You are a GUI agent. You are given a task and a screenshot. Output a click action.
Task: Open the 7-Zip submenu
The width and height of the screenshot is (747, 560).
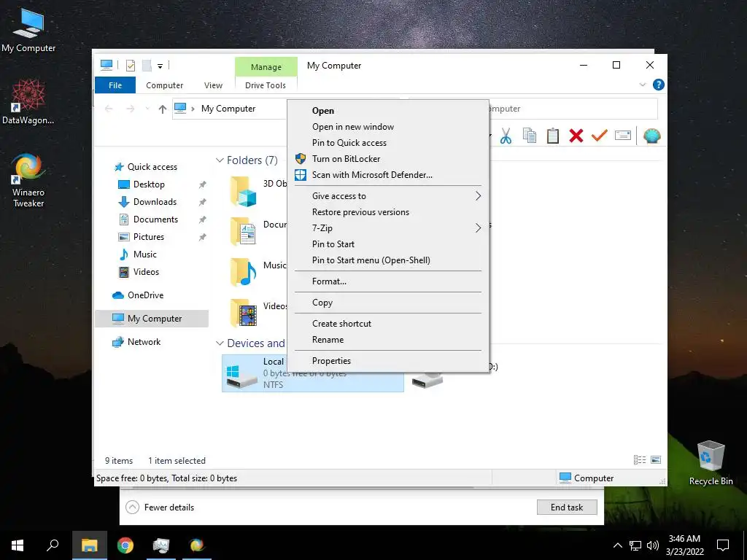(x=388, y=228)
